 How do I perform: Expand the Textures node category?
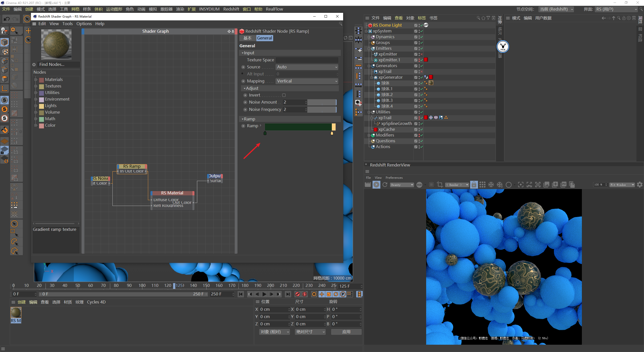[x=36, y=86]
